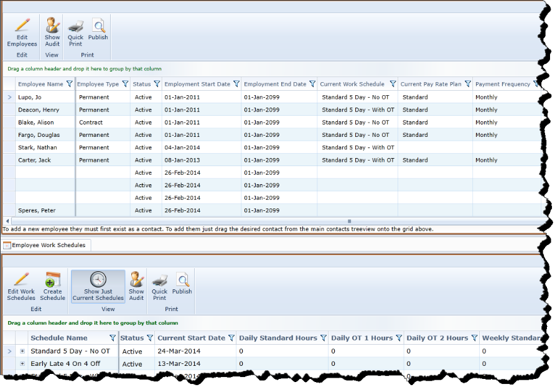The width and height of the screenshot is (560, 392).
Task: Select employee Stark, Nathan
Action: [37, 147]
